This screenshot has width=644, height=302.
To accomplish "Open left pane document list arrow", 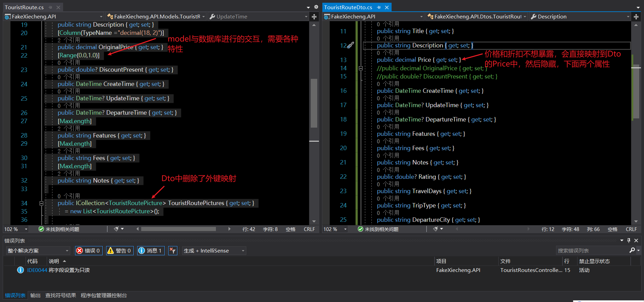I will coord(308,7).
